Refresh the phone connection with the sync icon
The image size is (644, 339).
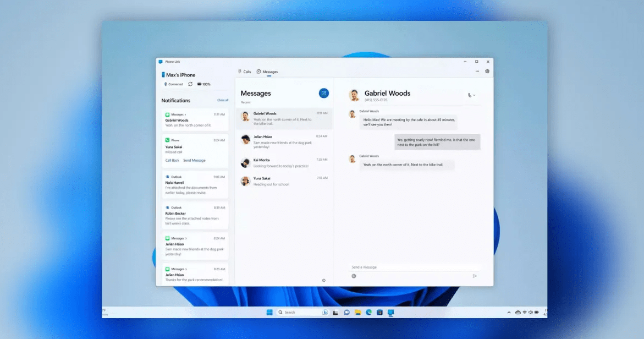[190, 84]
